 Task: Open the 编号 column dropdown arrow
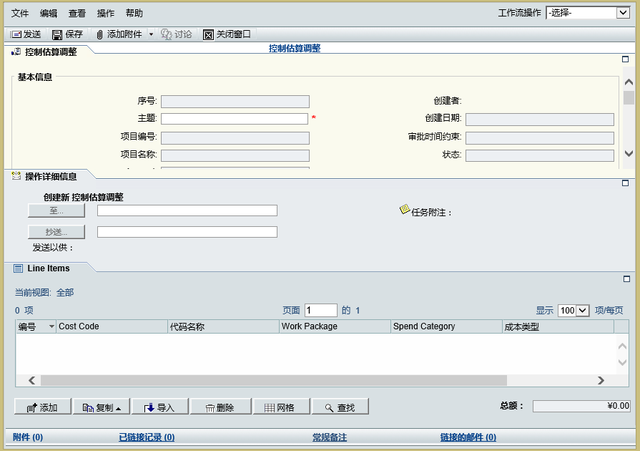click(51, 326)
